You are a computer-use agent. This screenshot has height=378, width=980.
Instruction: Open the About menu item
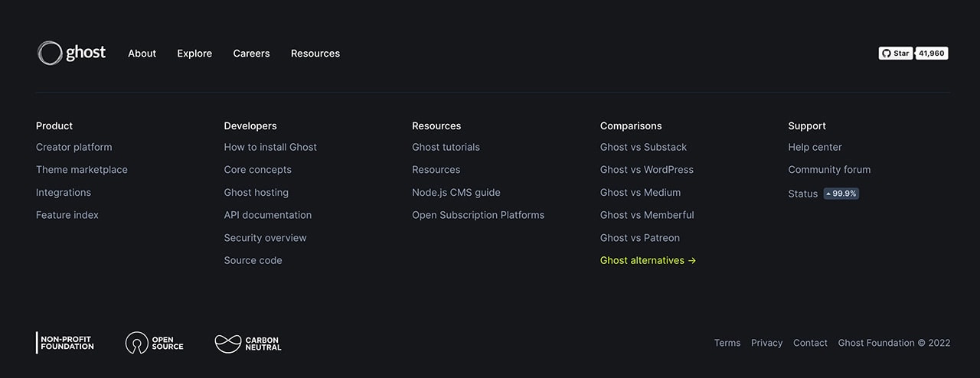click(x=142, y=54)
